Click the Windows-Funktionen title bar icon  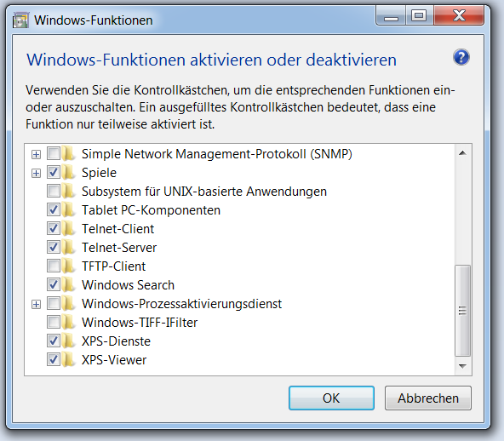point(21,20)
